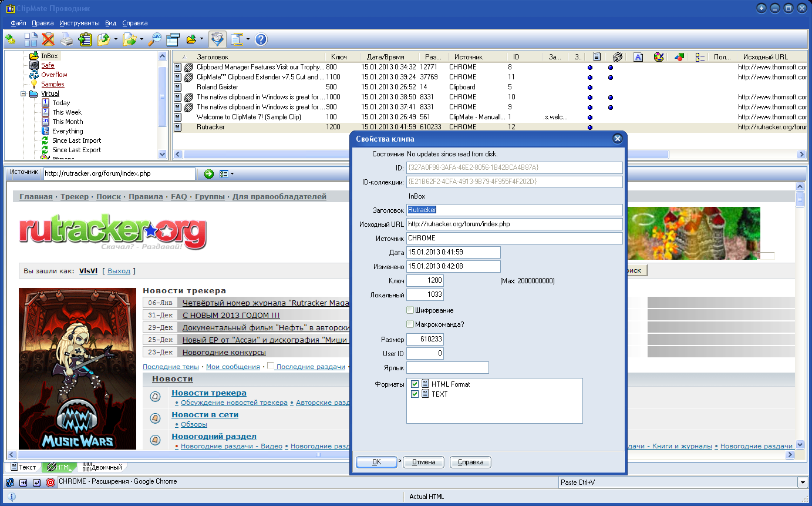This screenshot has width=812, height=506.
Task: Toggle Последние раздачи checkbox on the web page
Action: (x=271, y=366)
